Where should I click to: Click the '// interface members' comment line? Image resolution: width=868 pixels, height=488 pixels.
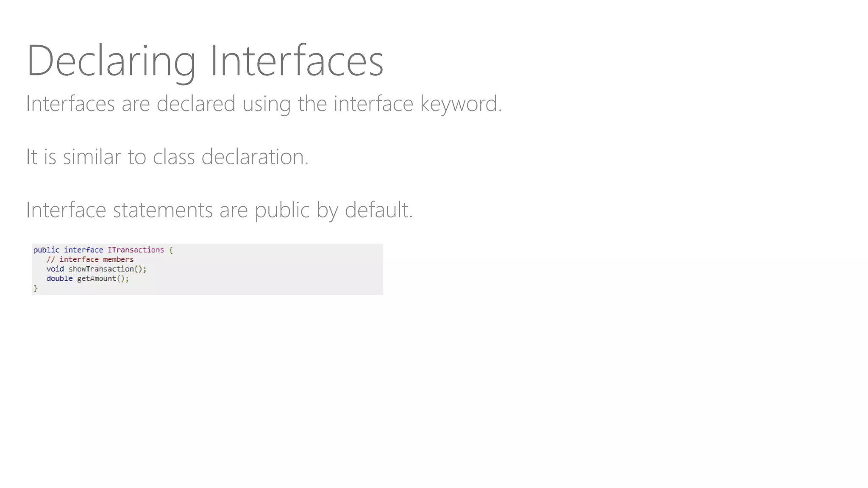90,260
